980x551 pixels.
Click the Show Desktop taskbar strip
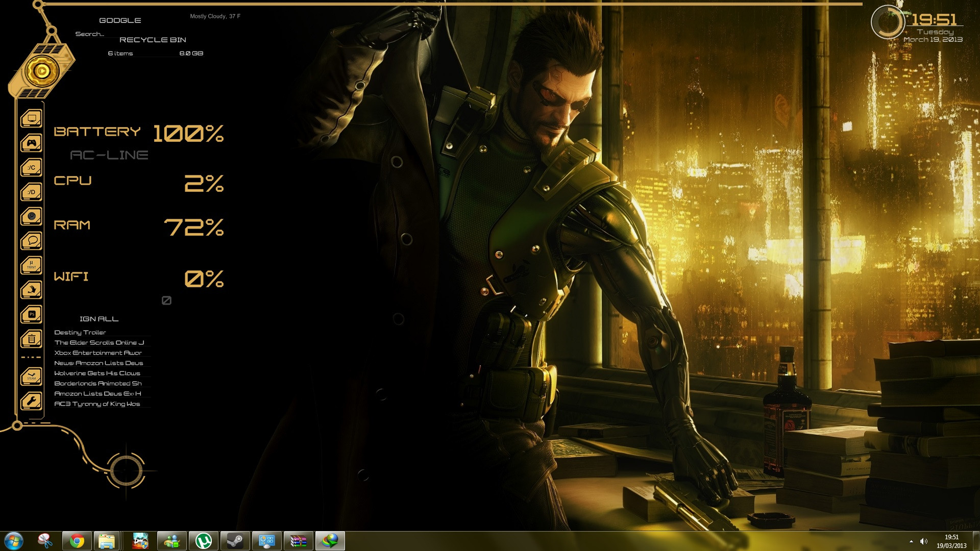coord(976,541)
